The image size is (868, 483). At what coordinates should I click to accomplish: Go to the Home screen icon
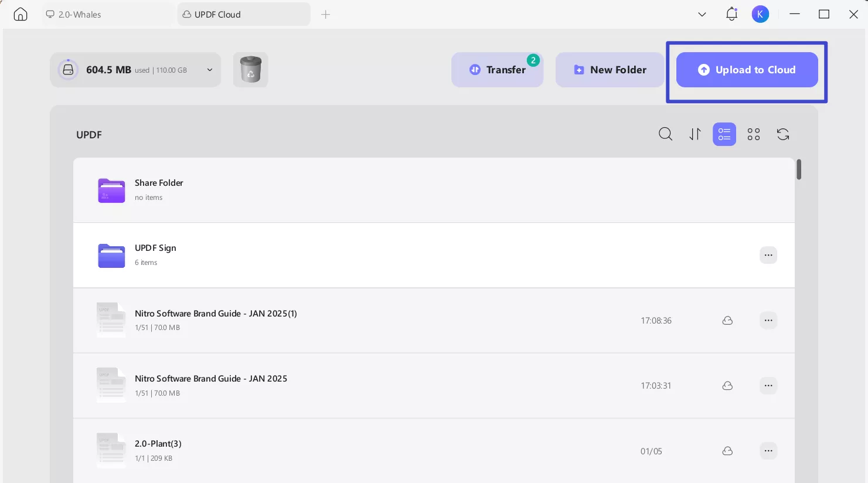(x=21, y=15)
